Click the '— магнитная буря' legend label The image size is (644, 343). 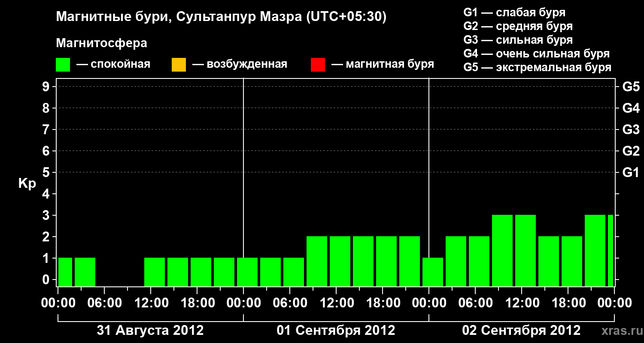383,65
